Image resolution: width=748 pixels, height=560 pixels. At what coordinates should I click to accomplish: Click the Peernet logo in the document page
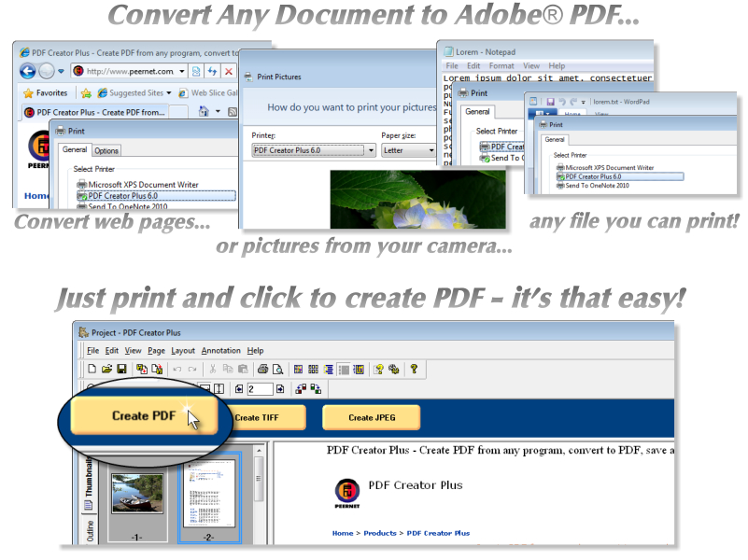[x=346, y=494]
